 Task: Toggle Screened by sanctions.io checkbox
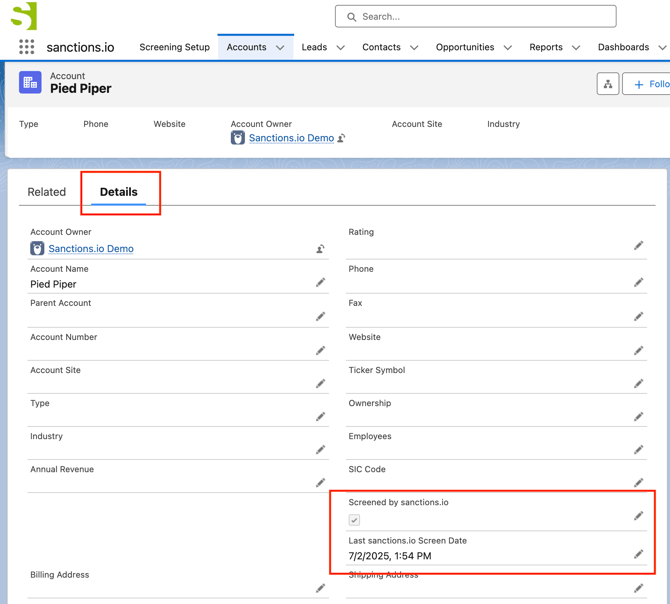354,520
